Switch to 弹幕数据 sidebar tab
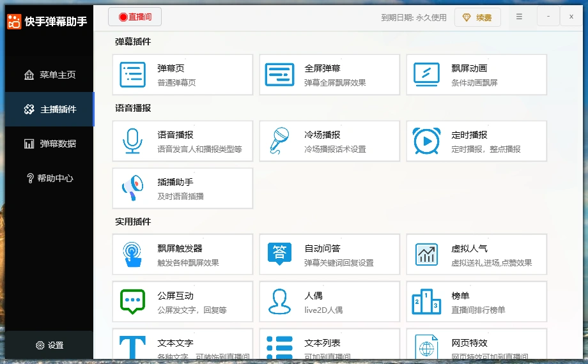 point(50,144)
